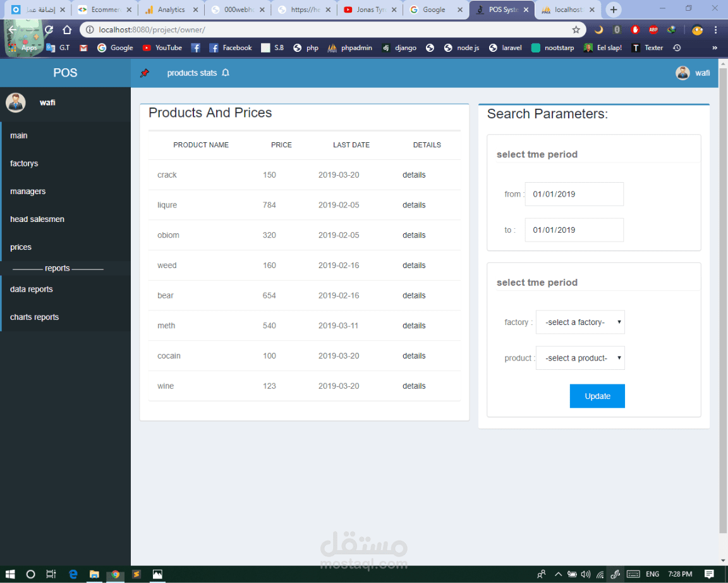Click the Update button
The height and width of the screenshot is (583, 728).
click(x=597, y=396)
